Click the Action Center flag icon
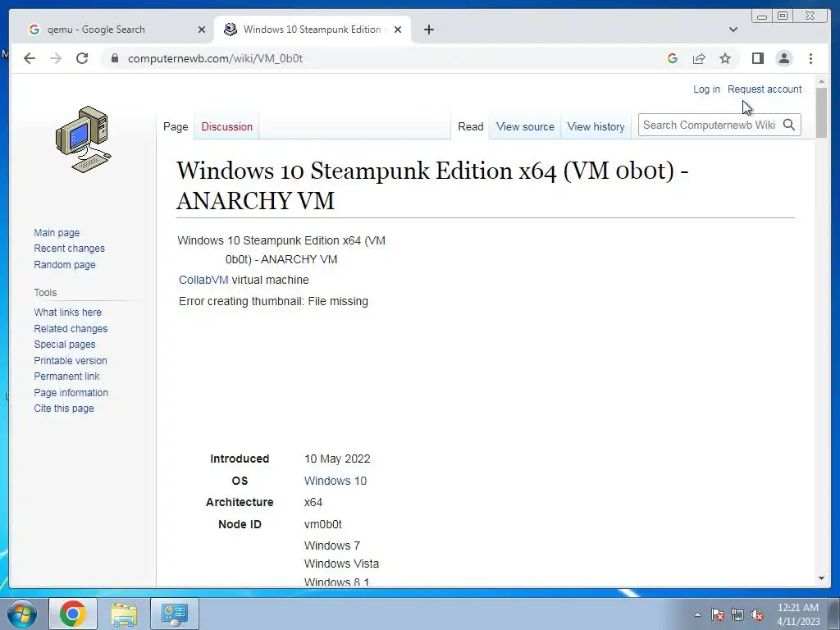Screen dimensions: 840x630 [x=717, y=614]
